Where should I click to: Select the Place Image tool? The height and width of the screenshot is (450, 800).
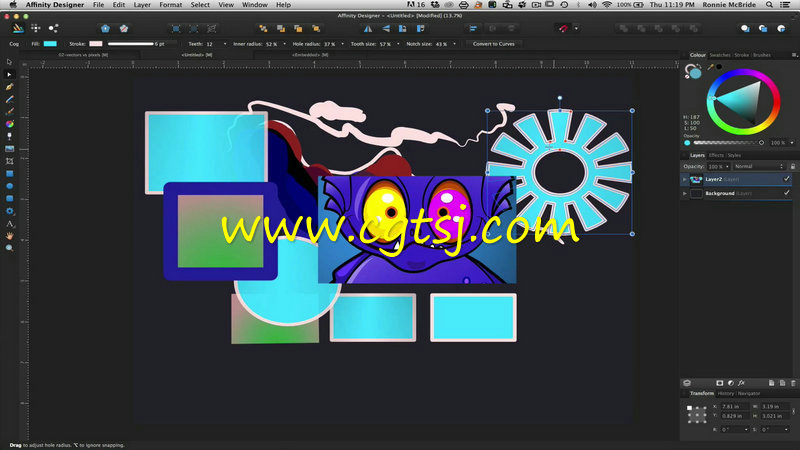click(9, 148)
